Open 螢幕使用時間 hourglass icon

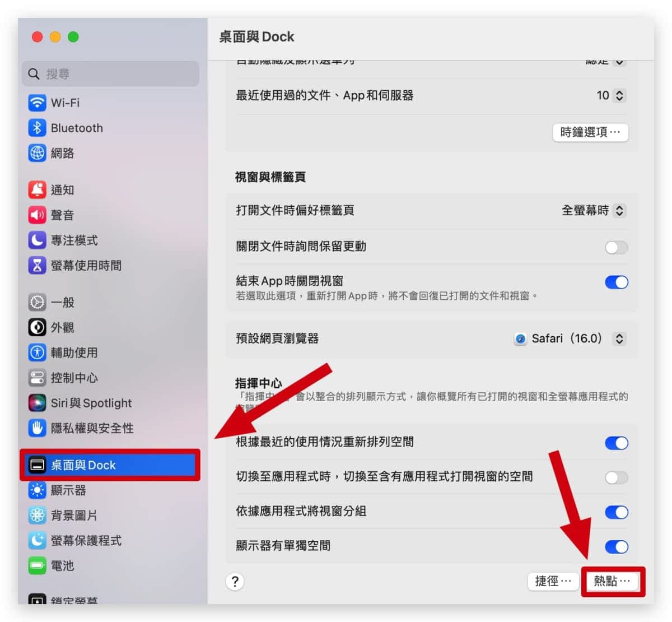37,266
